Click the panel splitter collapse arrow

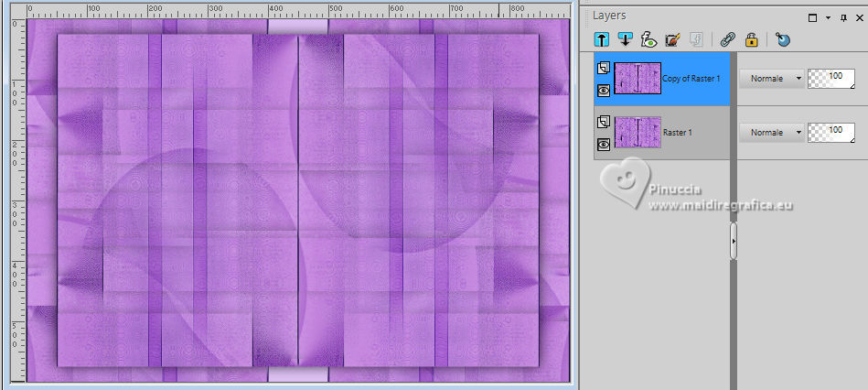734,242
